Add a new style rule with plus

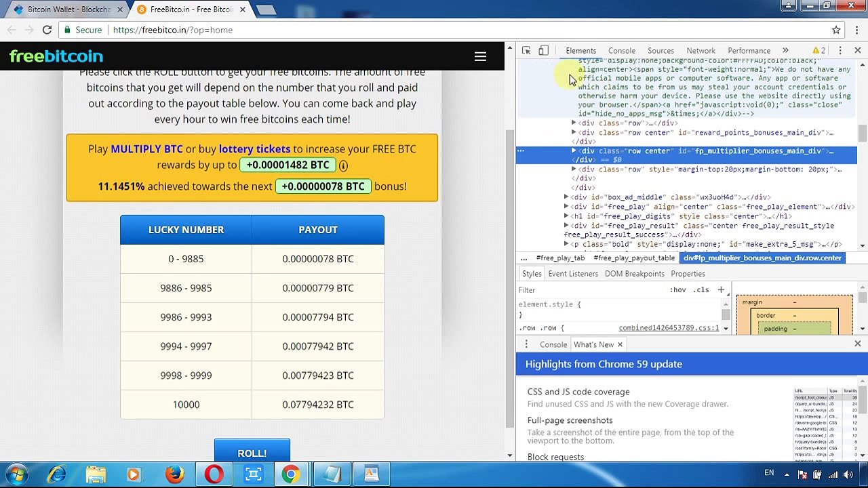(721, 290)
